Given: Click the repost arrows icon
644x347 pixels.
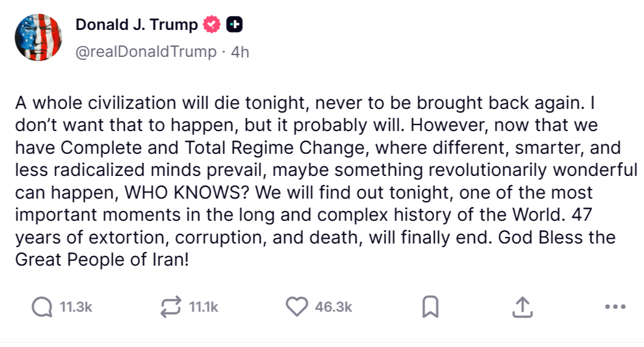Looking at the screenshot, I should click(172, 308).
